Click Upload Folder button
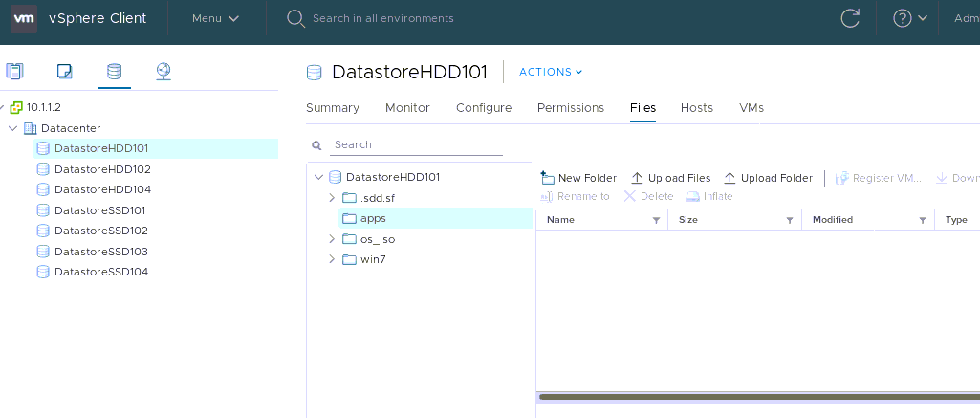Image resolution: width=980 pixels, height=418 pixels. click(x=768, y=178)
